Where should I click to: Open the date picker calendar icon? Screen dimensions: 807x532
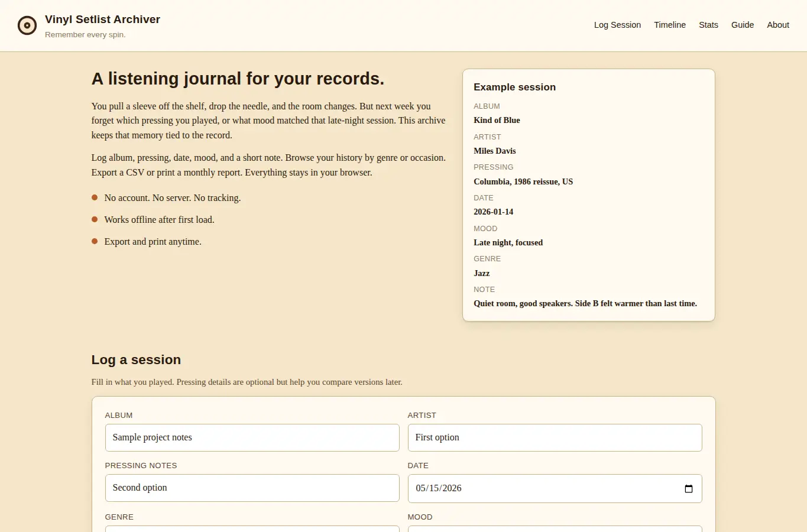(688, 488)
